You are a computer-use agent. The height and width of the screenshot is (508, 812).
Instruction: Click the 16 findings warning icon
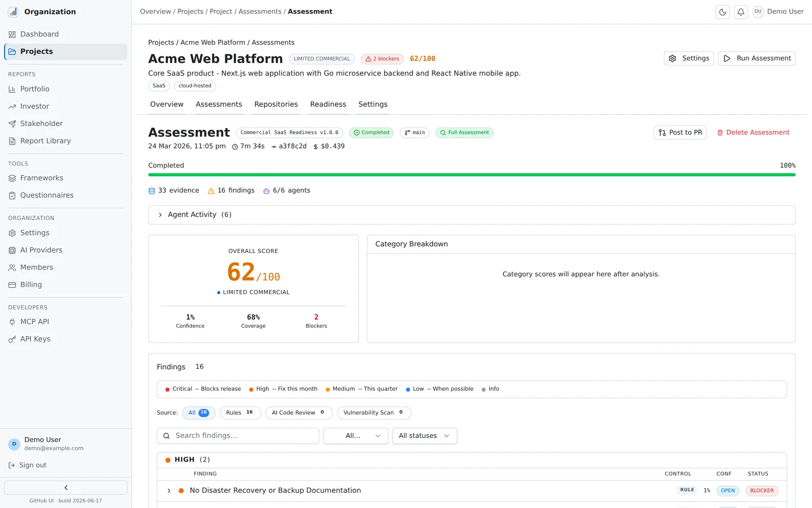211,191
